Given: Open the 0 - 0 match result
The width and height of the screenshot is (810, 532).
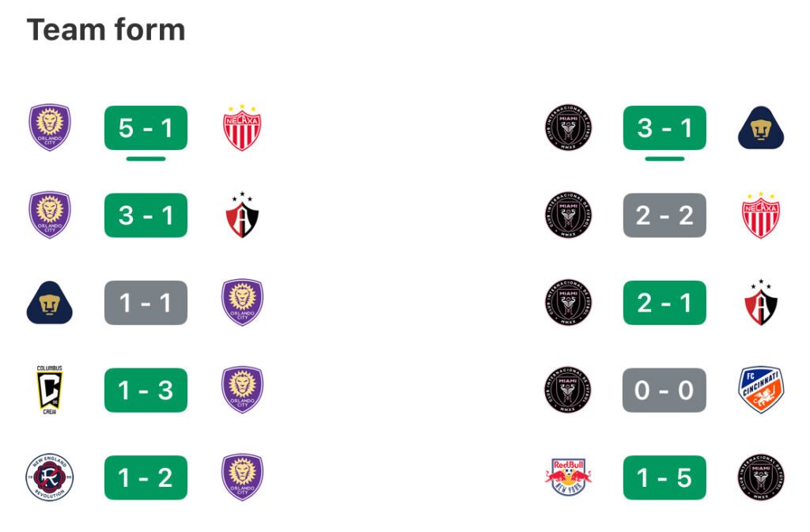Looking at the screenshot, I should point(664,390).
